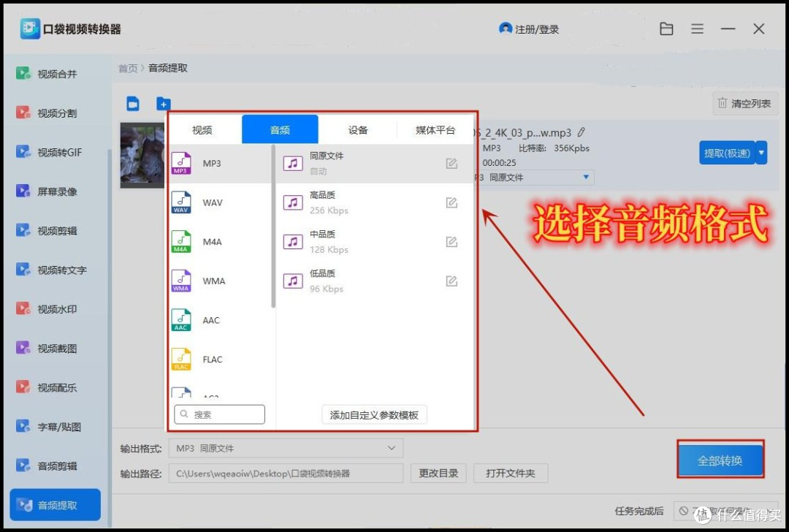Choose the AAC format
This screenshot has width=789, height=532.
[x=221, y=320]
